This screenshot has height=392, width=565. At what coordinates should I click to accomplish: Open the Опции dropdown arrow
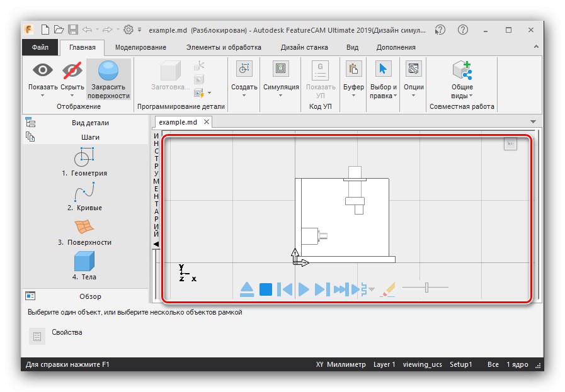pos(413,96)
